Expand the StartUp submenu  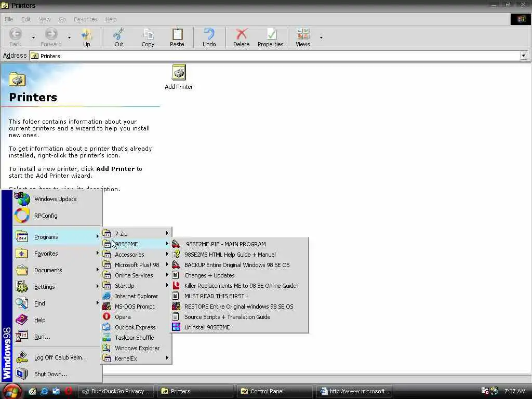(x=137, y=286)
